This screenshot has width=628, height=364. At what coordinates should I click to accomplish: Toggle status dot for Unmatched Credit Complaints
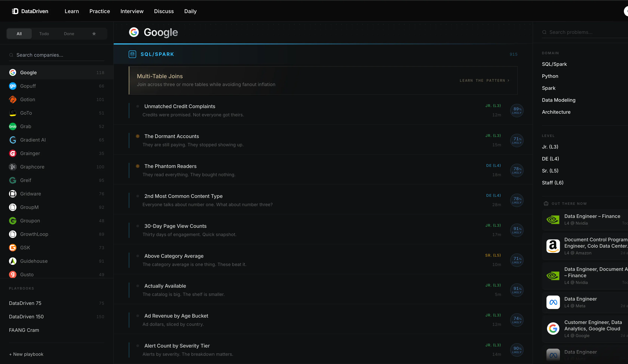(138, 106)
